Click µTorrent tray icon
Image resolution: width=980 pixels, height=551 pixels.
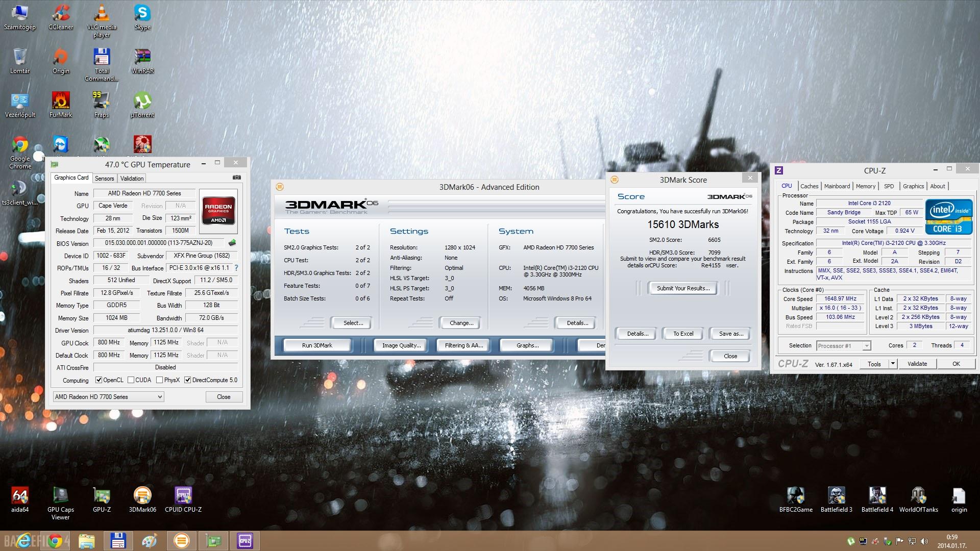pos(851,541)
